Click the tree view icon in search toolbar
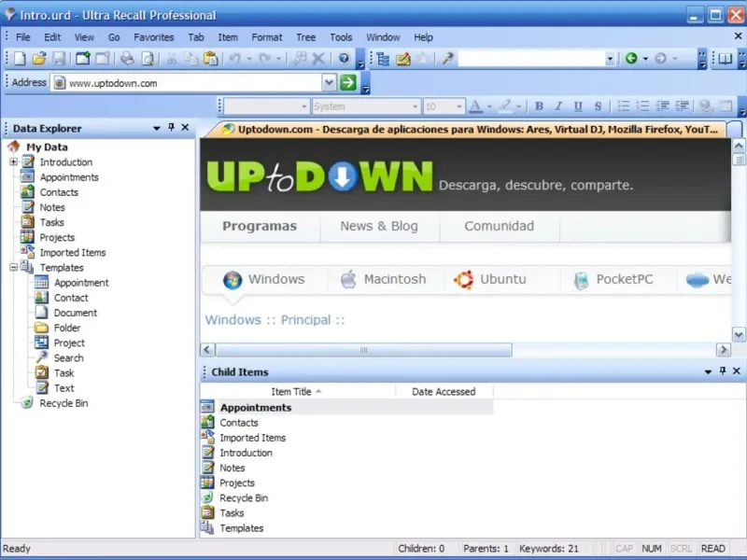This screenshot has height=560, width=747. [383, 59]
